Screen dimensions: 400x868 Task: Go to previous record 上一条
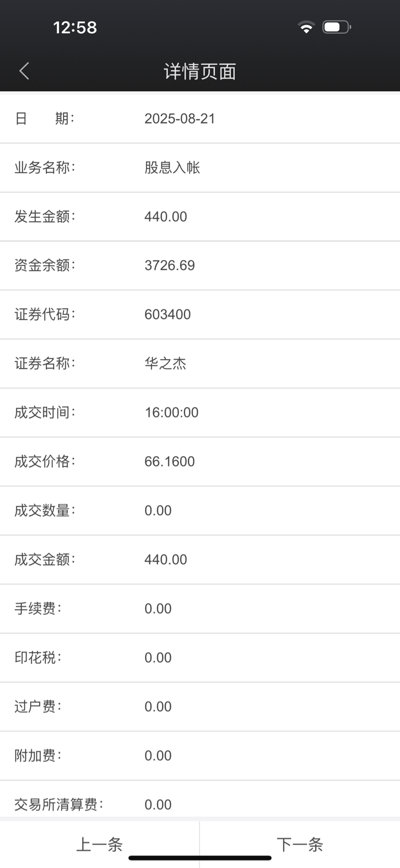coord(99,844)
